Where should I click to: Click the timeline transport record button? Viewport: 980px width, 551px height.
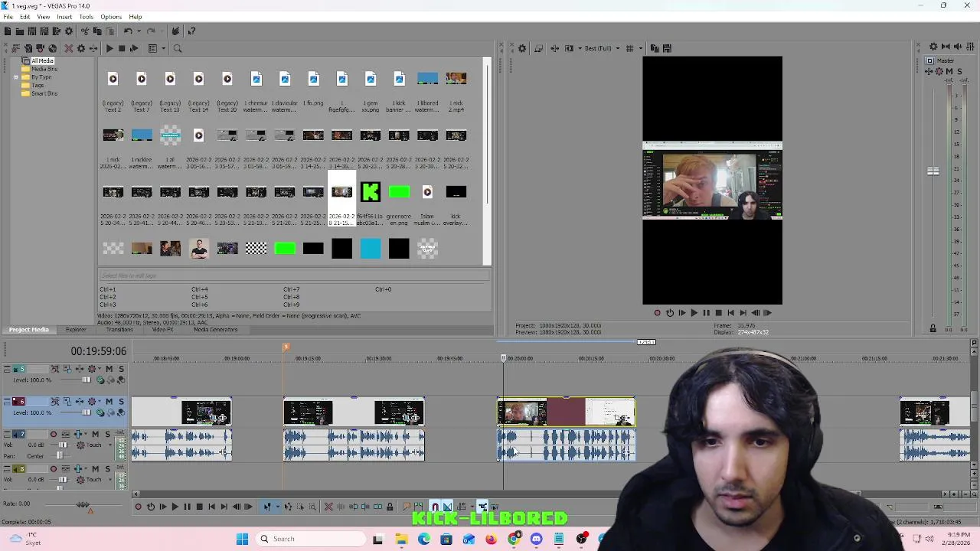pos(138,507)
